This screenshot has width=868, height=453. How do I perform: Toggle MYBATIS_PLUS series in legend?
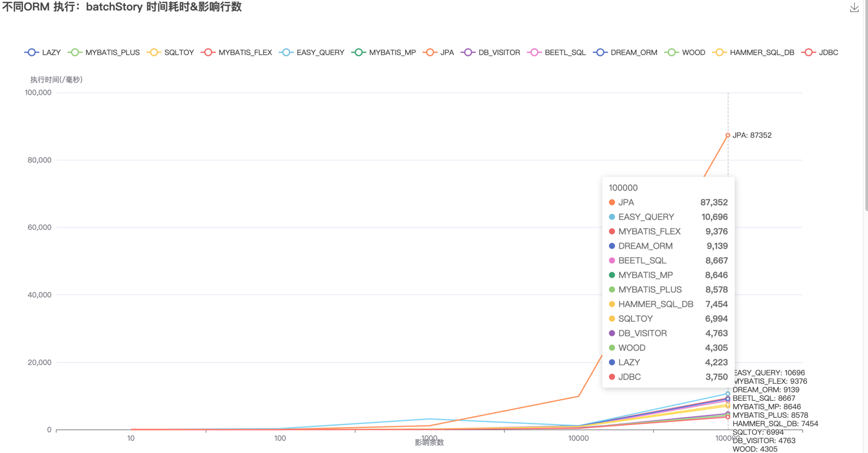point(104,53)
